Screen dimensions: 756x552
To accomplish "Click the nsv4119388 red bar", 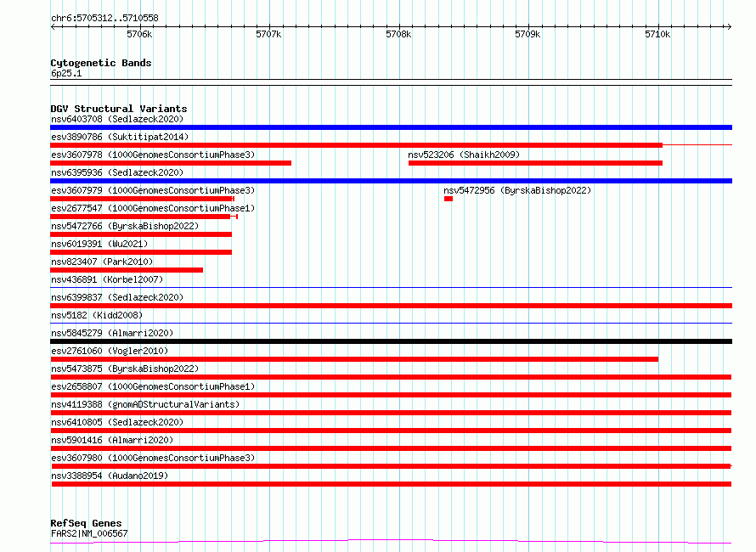I will (391, 413).
